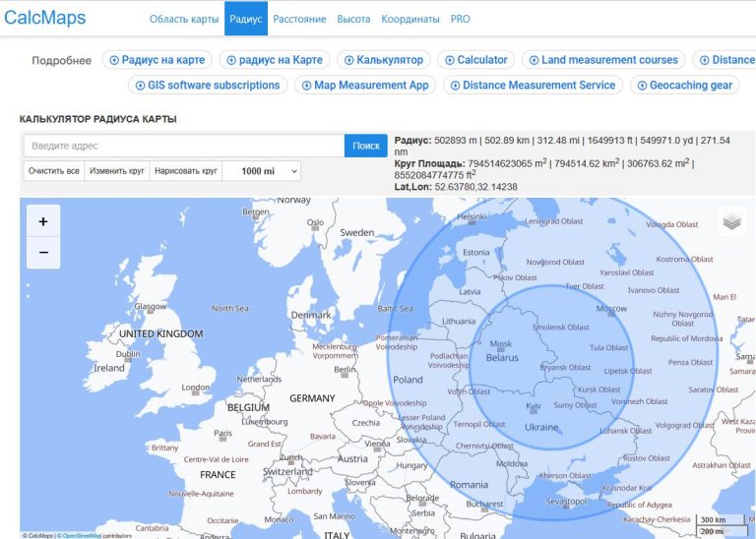Click the Kyiv label on the map
756x539 pixels.
coord(534,405)
